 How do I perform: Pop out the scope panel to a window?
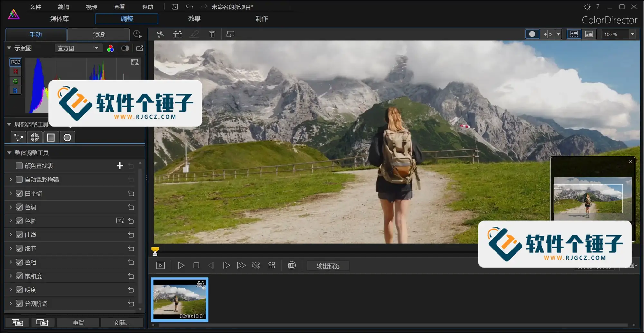click(139, 48)
